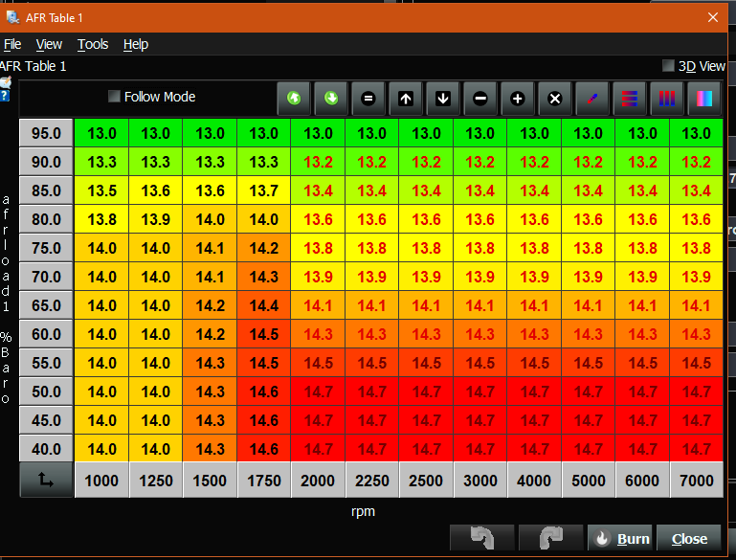Click the white up-arrow increase icon
Image resolution: width=736 pixels, height=560 pixels.
tap(406, 99)
